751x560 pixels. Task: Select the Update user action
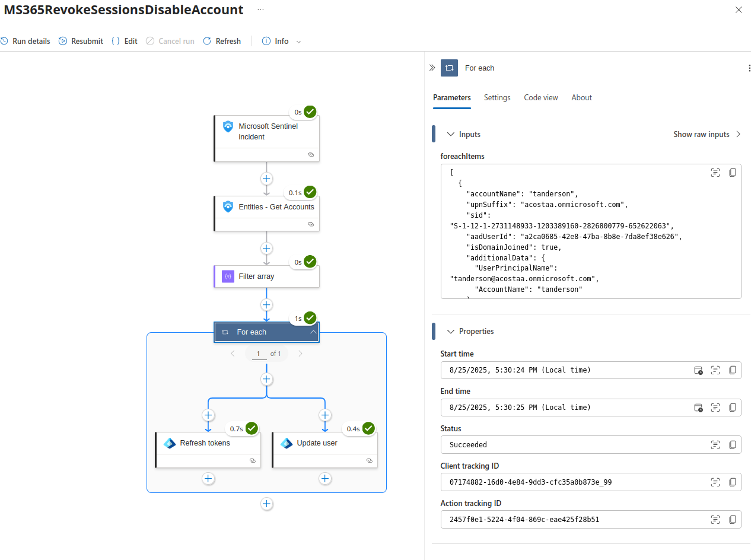[324, 450]
